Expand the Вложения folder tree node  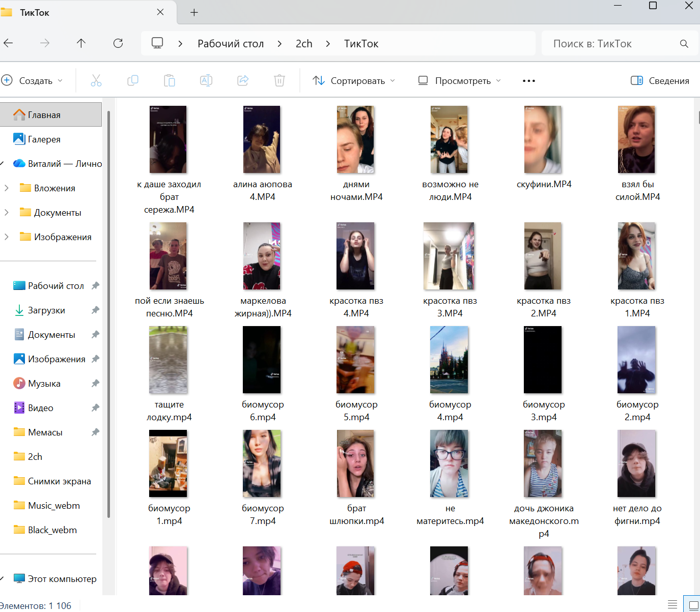tap(7, 188)
